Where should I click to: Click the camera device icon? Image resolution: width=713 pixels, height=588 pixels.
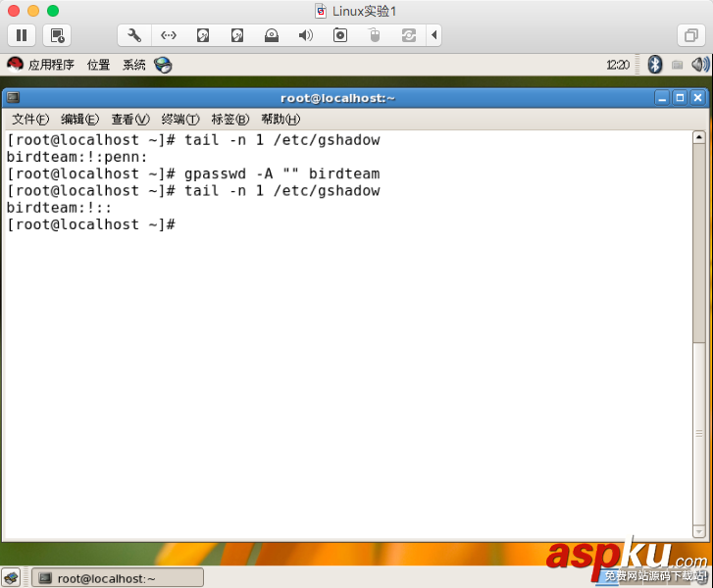[340, 35]
